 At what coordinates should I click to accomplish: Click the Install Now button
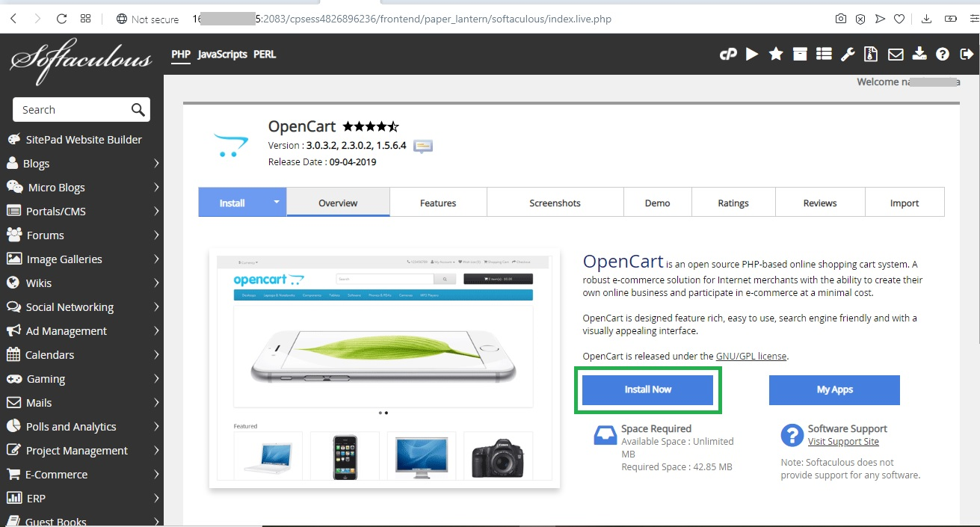[x=648, y=389]
